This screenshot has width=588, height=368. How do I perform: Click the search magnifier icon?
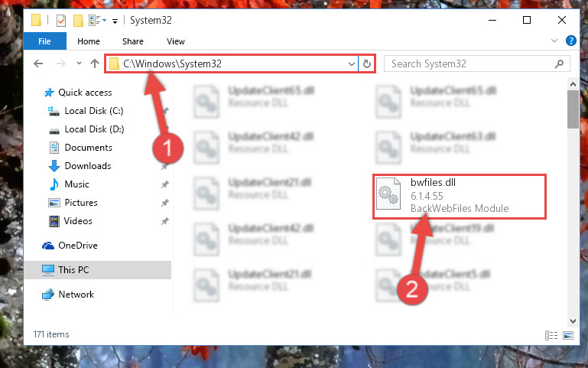559,64
